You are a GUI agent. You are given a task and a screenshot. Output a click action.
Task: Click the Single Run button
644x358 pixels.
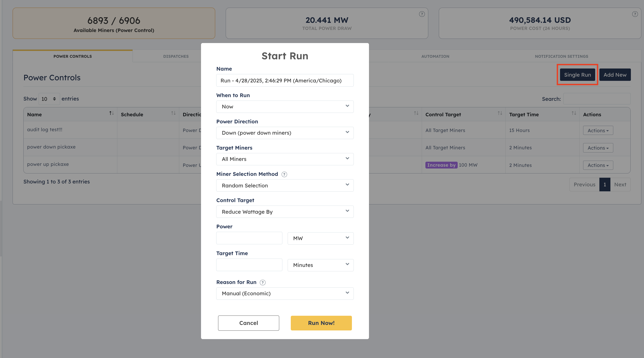tap(577, 75)
